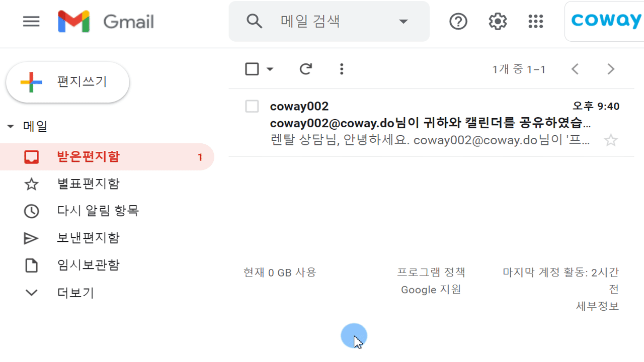644x362 pixels.
Task: Click the send arrow icon beside 보낸편지함
Action: (x=31, y=238)
